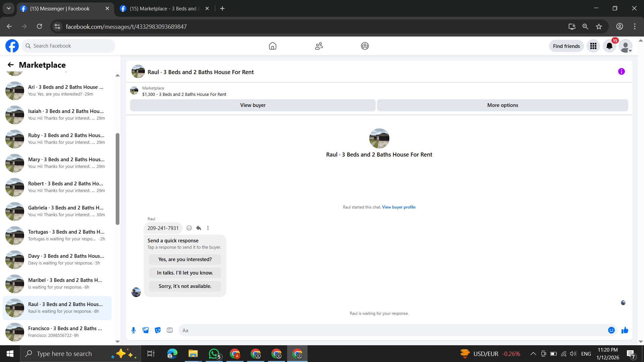Open more options for Raul's message

(208, 228)
